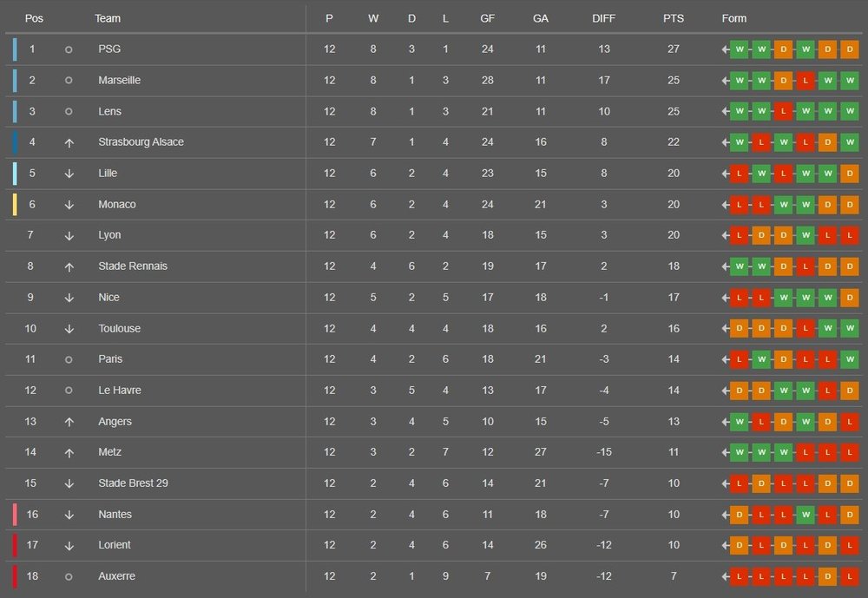Click the left arrow before Monaco's form badges
This screenshot has height=598, width=868.
(x=725, y=204)
